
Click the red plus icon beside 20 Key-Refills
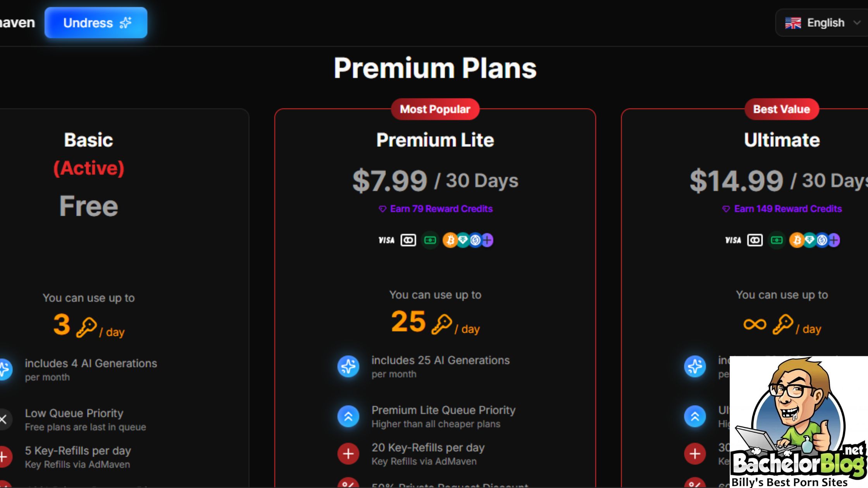[x=348, y=454]
